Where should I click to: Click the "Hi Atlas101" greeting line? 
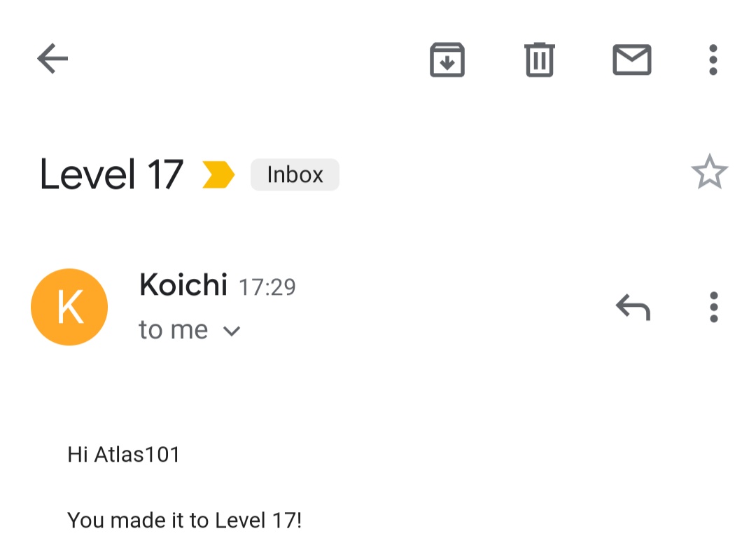124,455
